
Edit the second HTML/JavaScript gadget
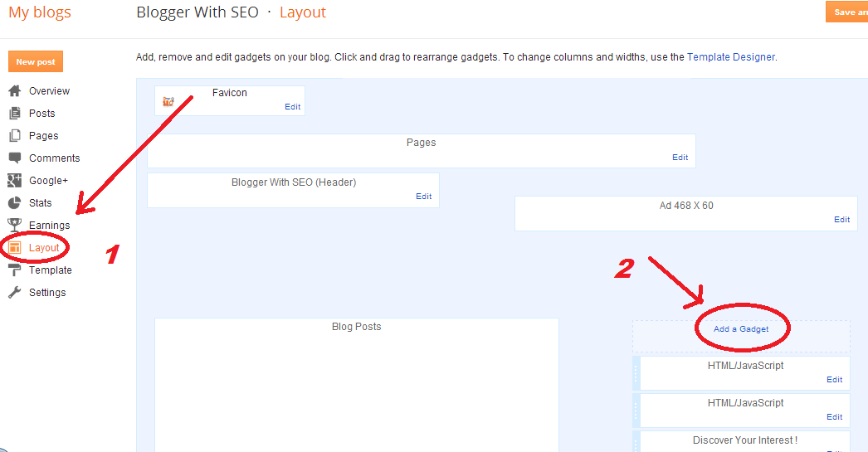click(835, 417)
